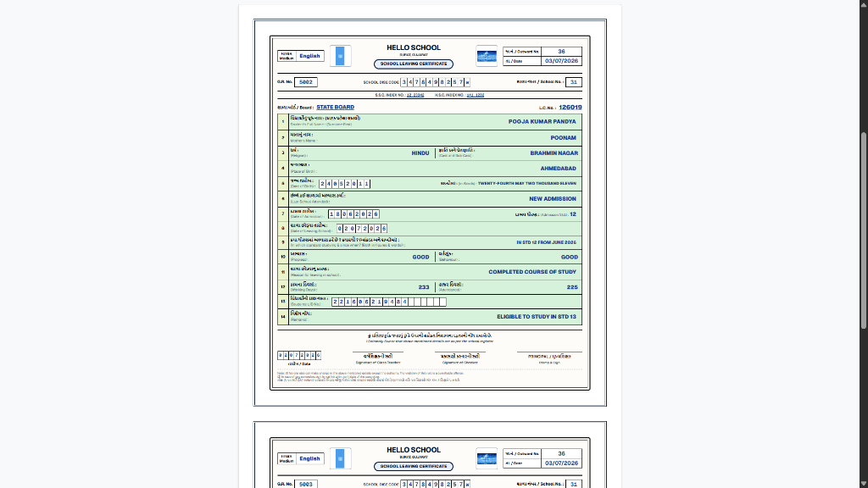The width and height of the screenshot is (868, 488).
Task: Click IN STD 12 FROM JUNE 2026
Action: pos(547,242)
